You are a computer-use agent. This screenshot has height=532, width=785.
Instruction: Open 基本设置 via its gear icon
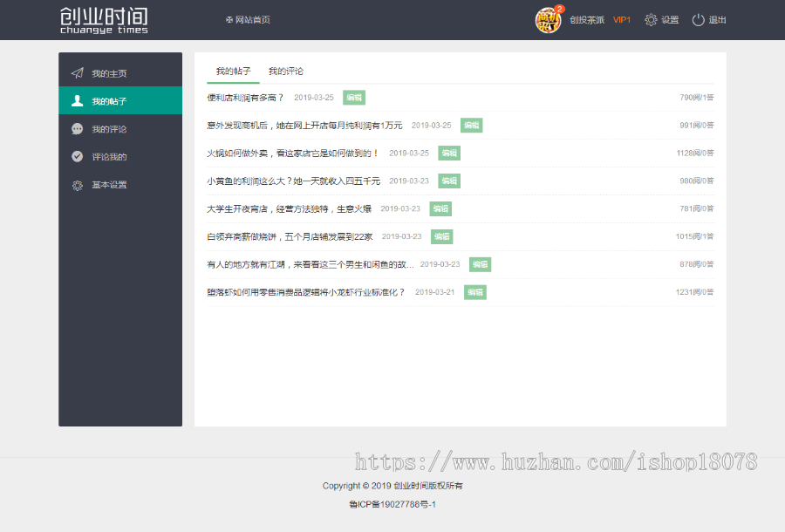click(78, 185)
